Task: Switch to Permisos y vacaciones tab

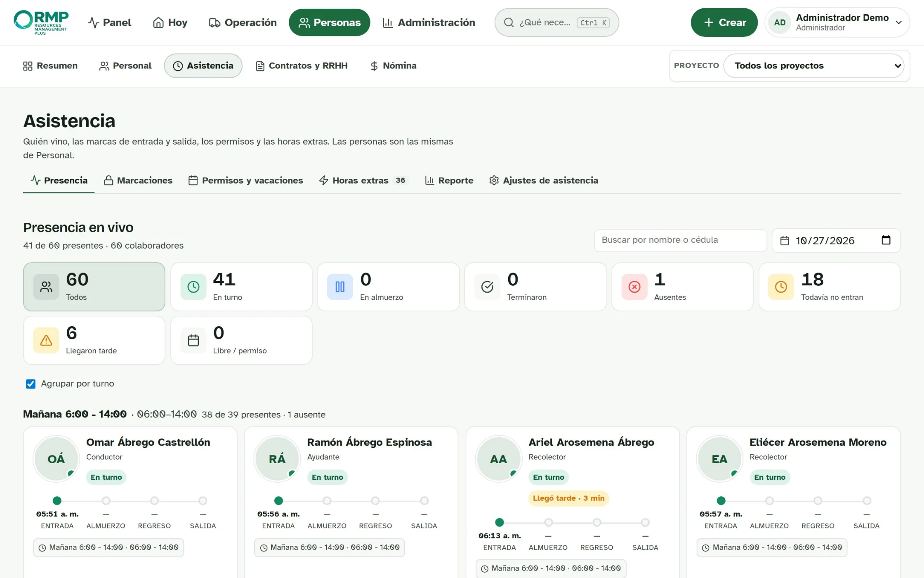Action: (x=246, y=180)
